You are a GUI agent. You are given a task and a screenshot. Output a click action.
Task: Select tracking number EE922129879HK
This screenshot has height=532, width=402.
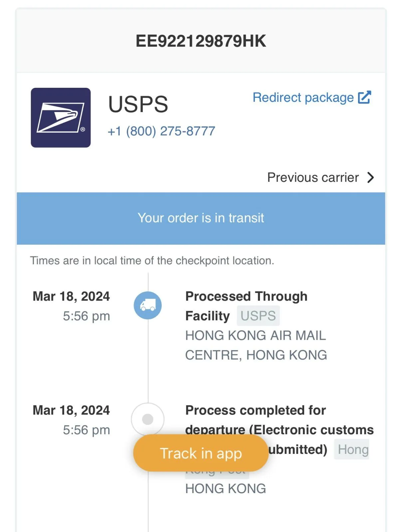click(x=201, y=41)
